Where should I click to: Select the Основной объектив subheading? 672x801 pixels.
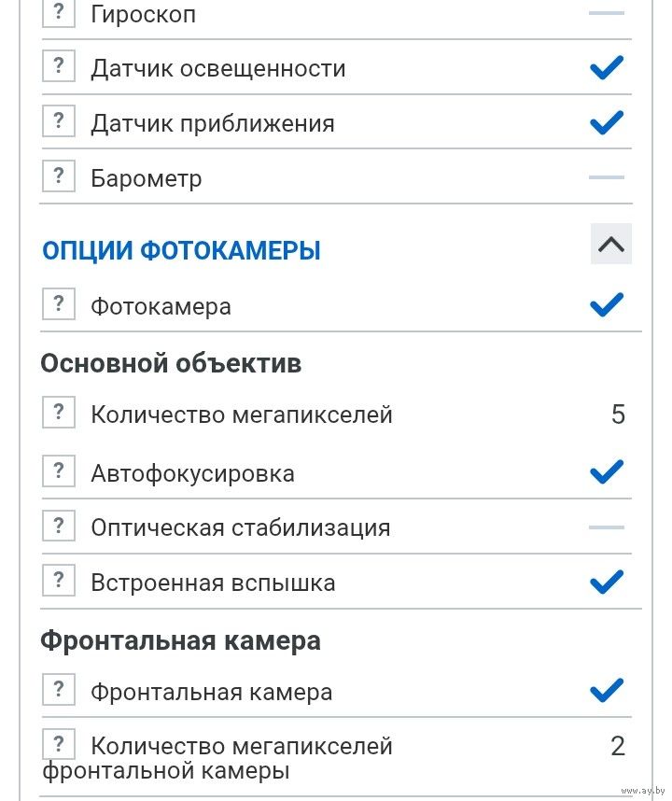[171, 364]
